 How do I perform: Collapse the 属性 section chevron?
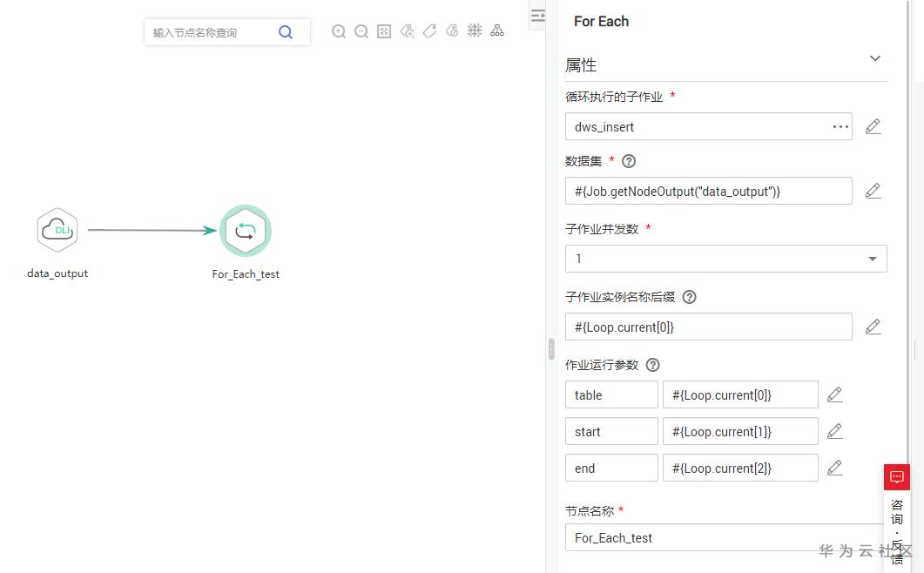[875, 58]
